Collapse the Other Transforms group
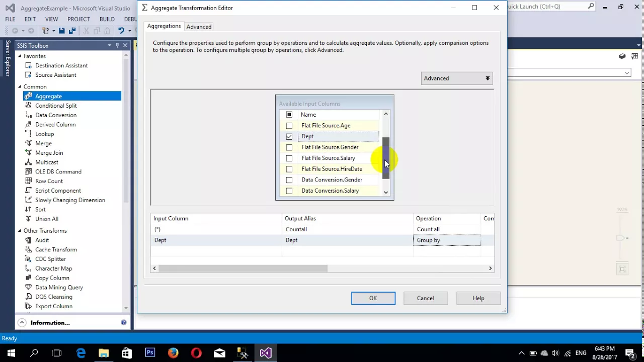Viewport: 644px width, 362px height. [20, 231]
